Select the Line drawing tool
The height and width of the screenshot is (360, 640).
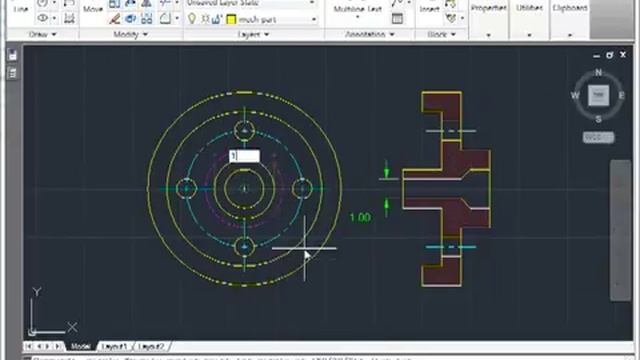[21, 8]
